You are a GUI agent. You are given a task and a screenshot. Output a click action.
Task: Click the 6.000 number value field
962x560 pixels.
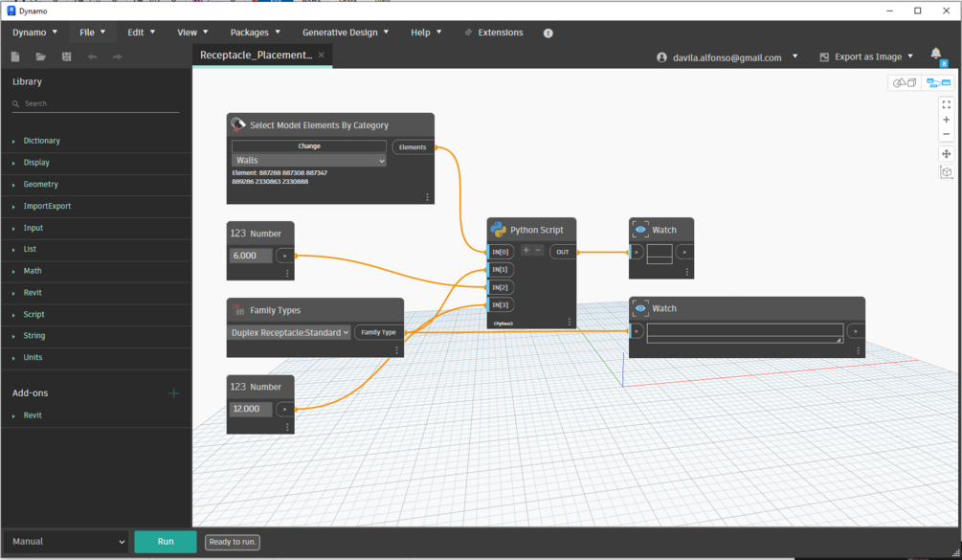[251, 256]
